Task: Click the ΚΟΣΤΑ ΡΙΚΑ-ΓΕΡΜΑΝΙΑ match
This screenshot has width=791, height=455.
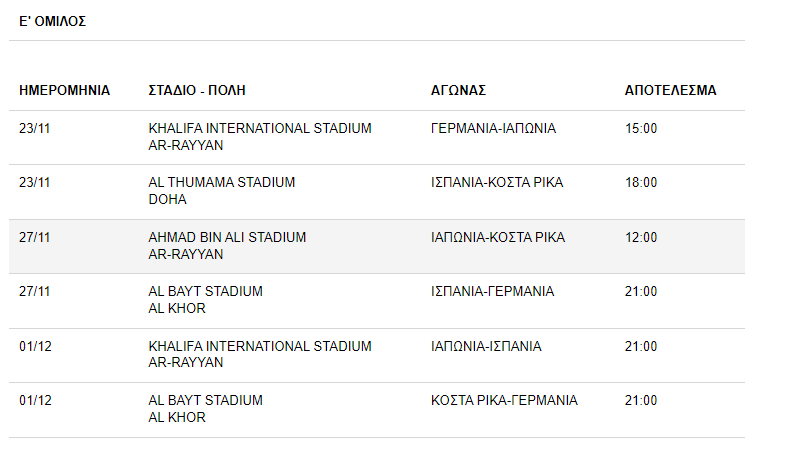Action: (504, 400)
